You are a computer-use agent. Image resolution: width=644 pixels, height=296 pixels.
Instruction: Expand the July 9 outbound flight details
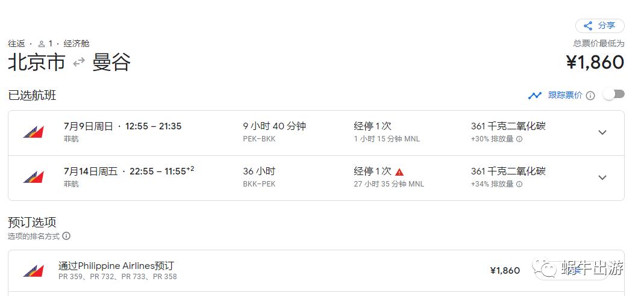[602, 132]
